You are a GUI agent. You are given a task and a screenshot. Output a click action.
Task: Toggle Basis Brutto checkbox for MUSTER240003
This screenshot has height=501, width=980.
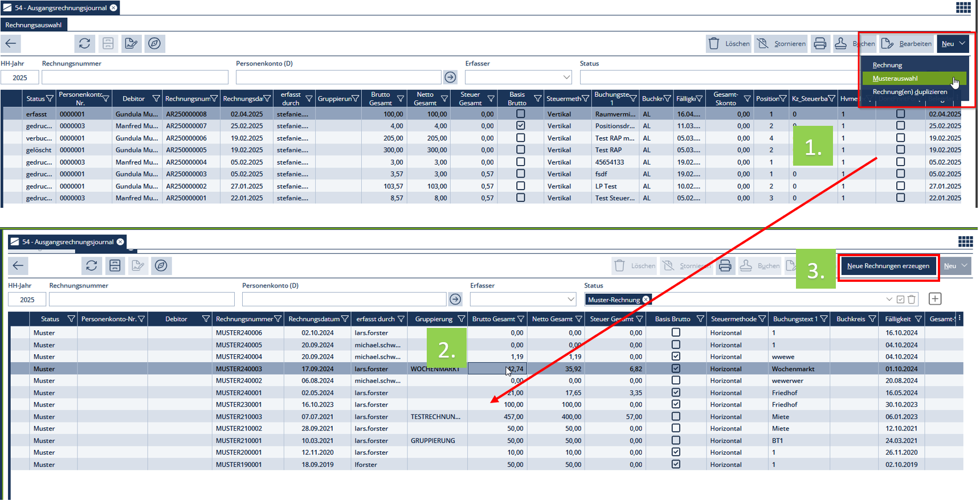click(x=676, y=368)
